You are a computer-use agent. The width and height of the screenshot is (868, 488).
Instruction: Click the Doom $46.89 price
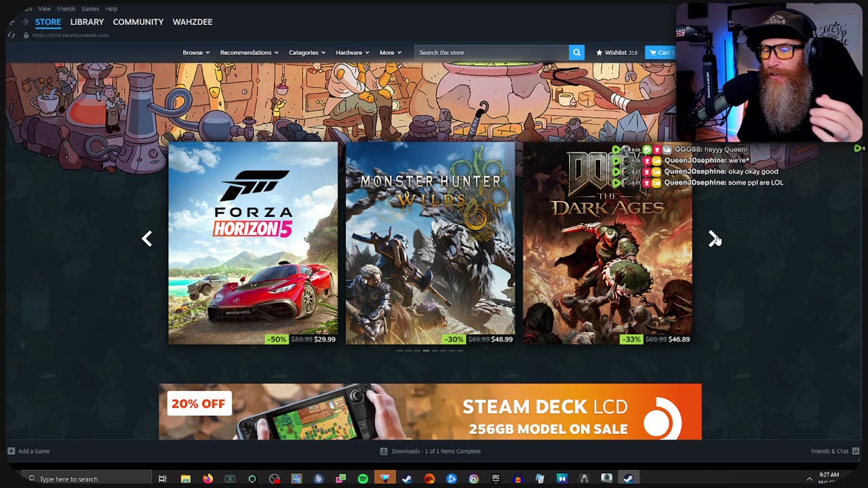tap(679, 339)
